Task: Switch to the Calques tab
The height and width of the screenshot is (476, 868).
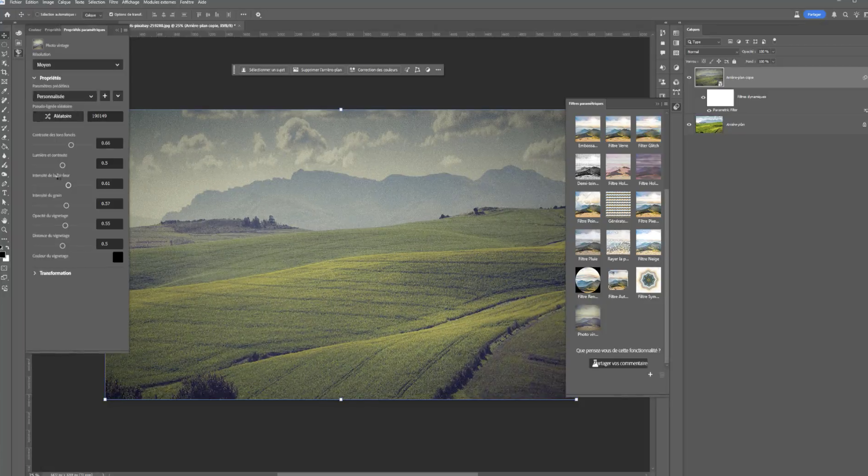Action: [693, 29]
